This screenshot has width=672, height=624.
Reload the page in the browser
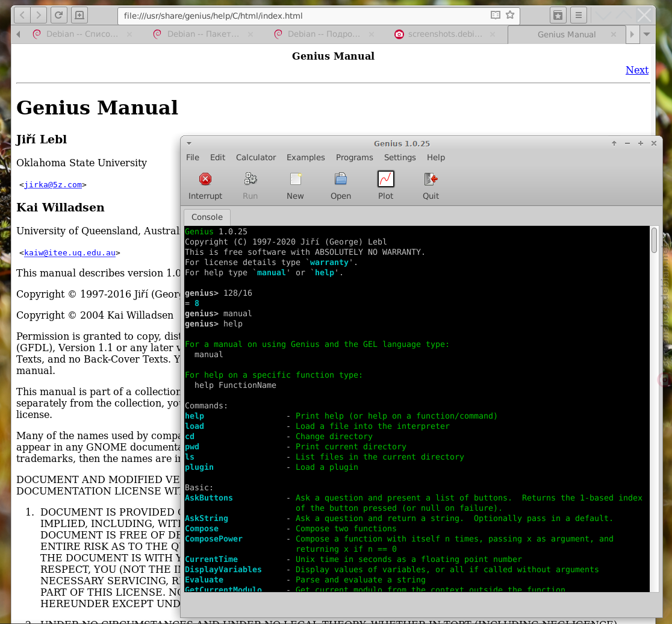click(x=59, y=16)
